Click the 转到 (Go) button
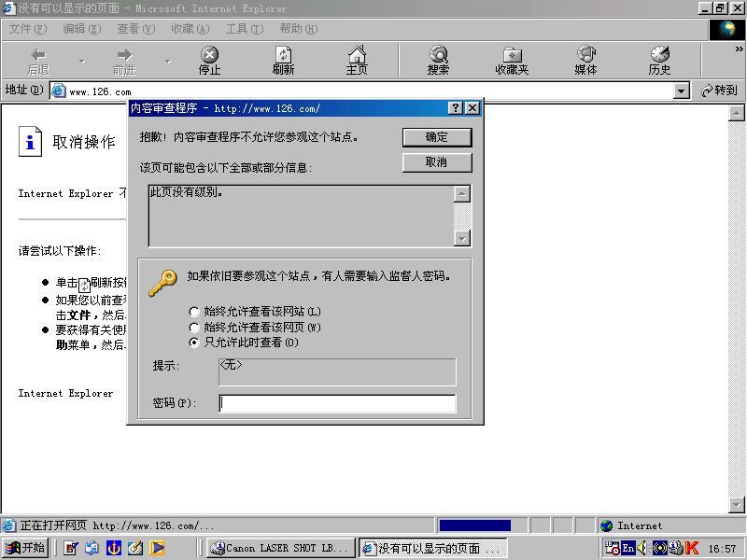Image resolution: width=747 pixels, height=560 pixels. pyautogui.click(x=720, y=91)
